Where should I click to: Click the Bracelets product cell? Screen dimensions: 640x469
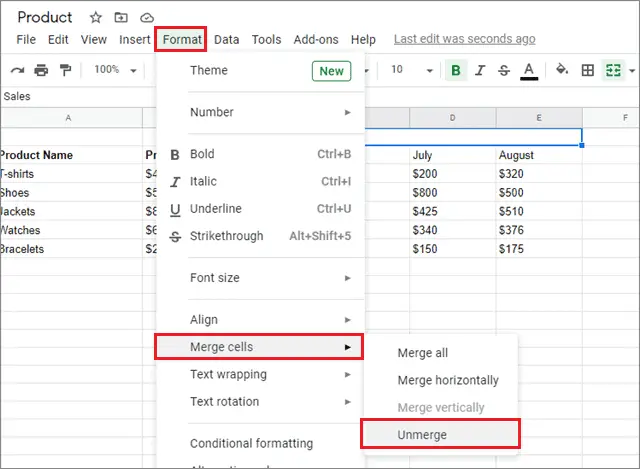tap(71, 249)
